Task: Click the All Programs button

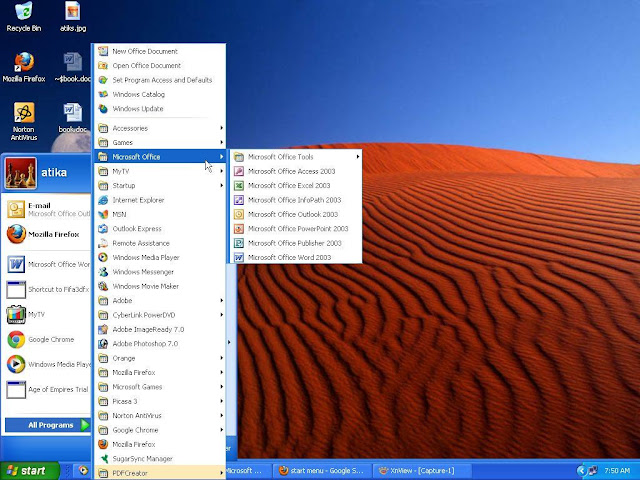Action: (47, 425)
